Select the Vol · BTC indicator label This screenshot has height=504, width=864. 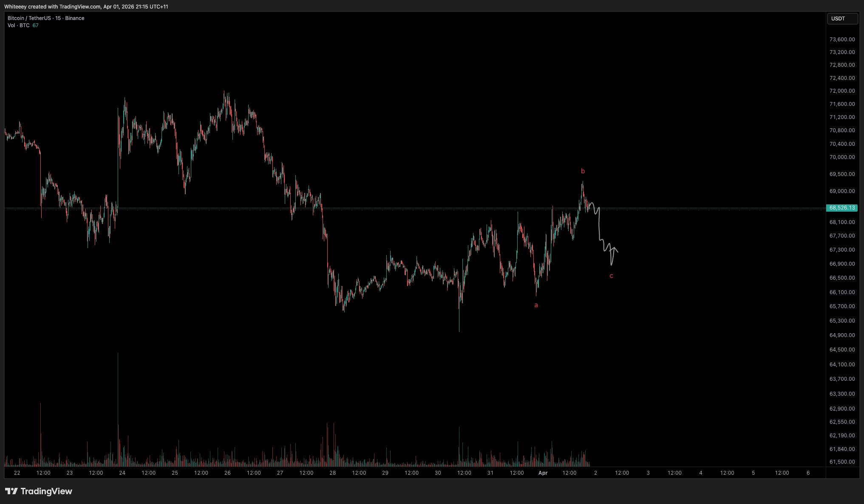click(x=19, y=25)
